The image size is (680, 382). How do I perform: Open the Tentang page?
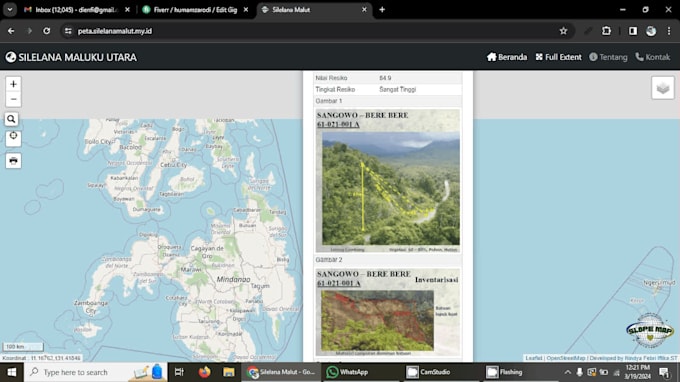pyautogui.click(x=608, y=57)
